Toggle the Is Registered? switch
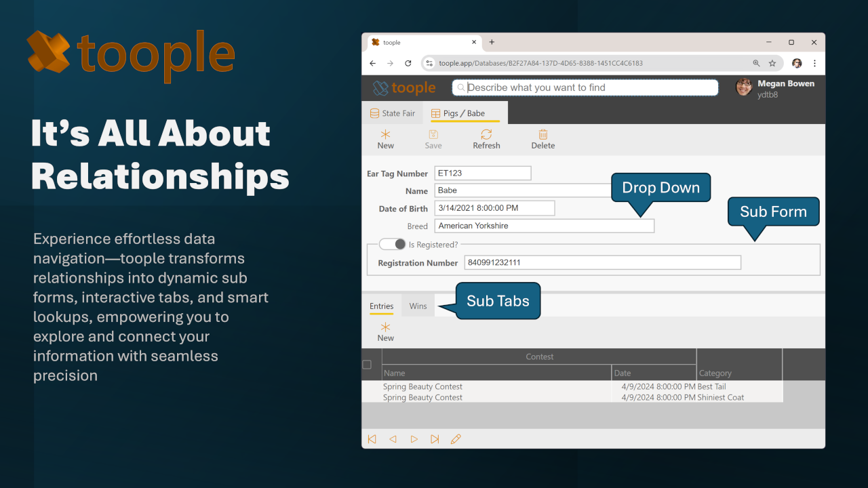Image resolution: width=868 pixels, height=488 pixels. click(392, 244)
